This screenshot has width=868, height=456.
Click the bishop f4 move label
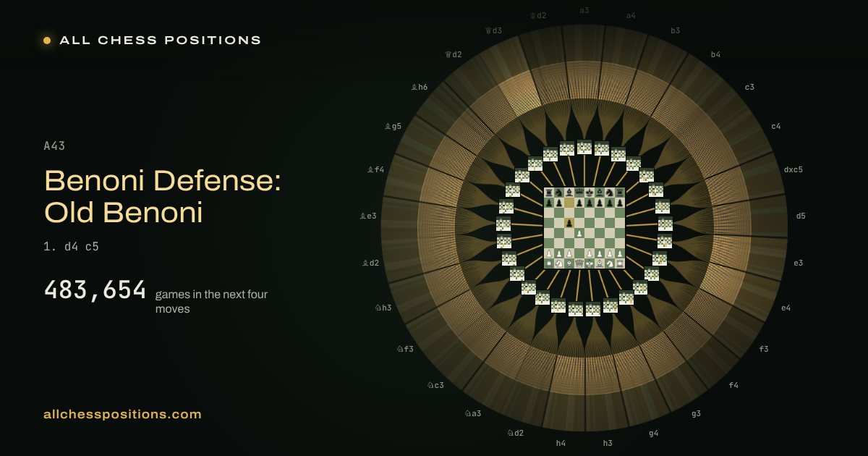point(376,170)
